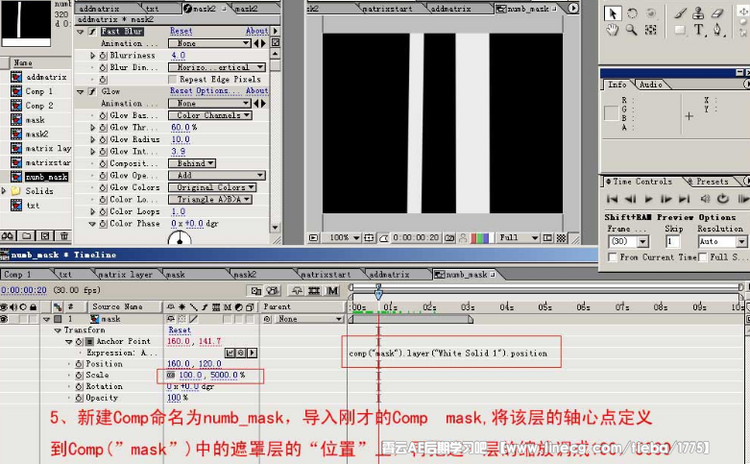Create a new composition from Project panel
Screen dimensions: 750x464
point(45,236)
